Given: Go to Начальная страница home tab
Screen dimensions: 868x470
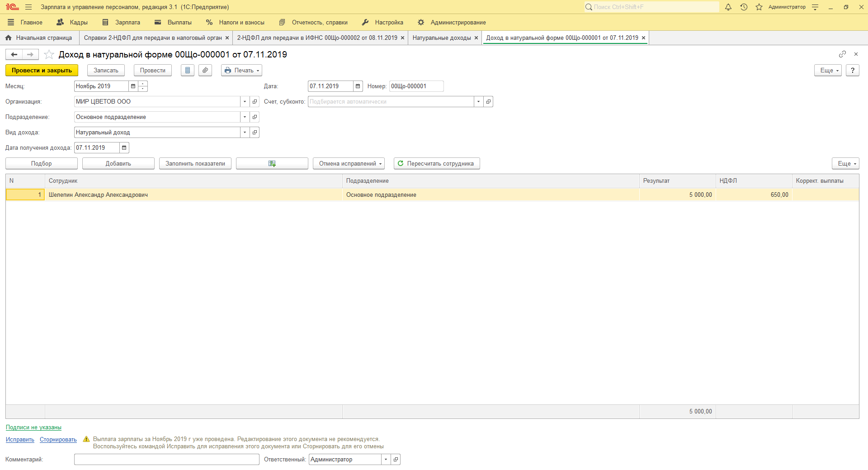Looking at the screenshot, I should point(39,38).
